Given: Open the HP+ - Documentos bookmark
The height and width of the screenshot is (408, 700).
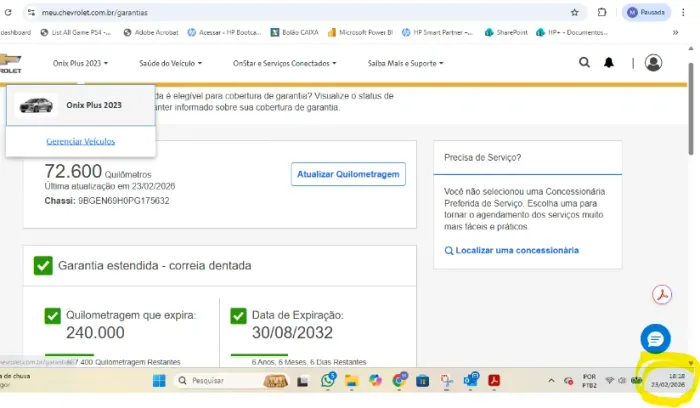Looking at the screenshot, I should (572, 32).
